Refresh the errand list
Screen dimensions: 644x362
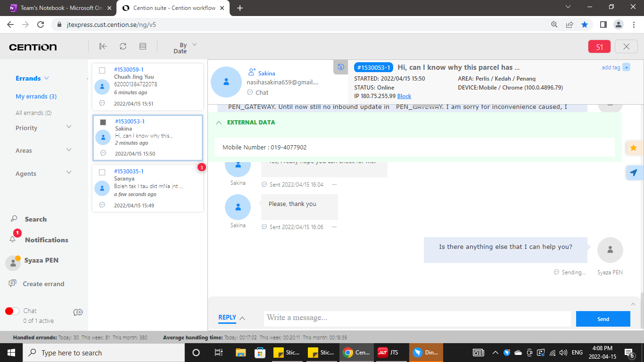tap(123, 46)
